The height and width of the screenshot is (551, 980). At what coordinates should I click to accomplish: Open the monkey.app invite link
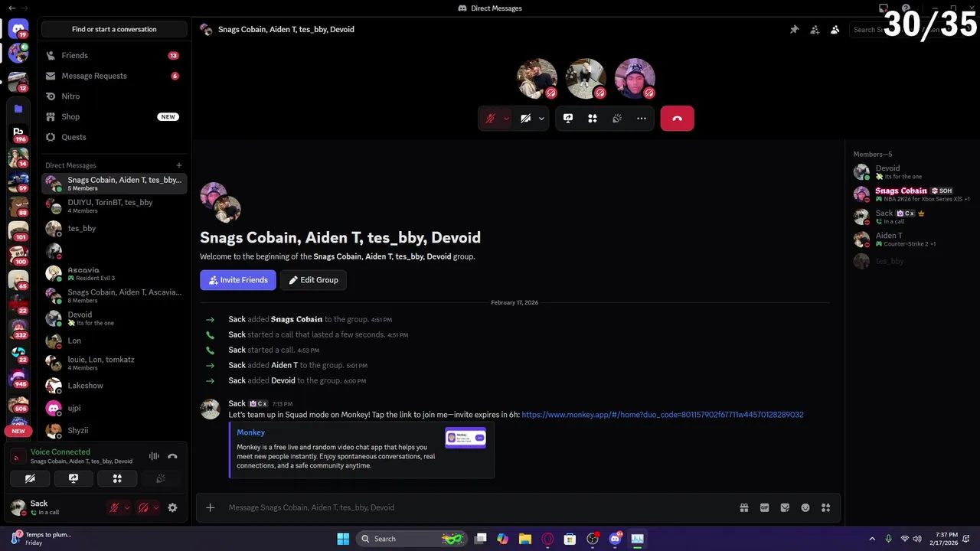(x=662, y=415)
